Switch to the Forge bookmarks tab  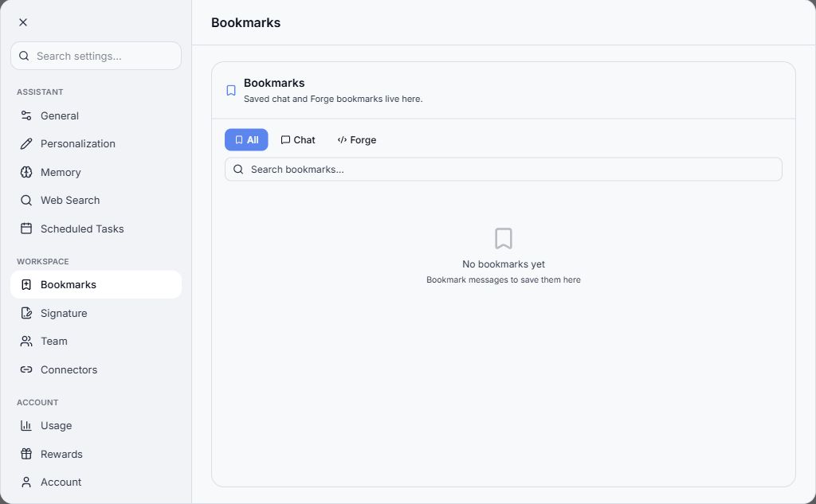[356, 140]
